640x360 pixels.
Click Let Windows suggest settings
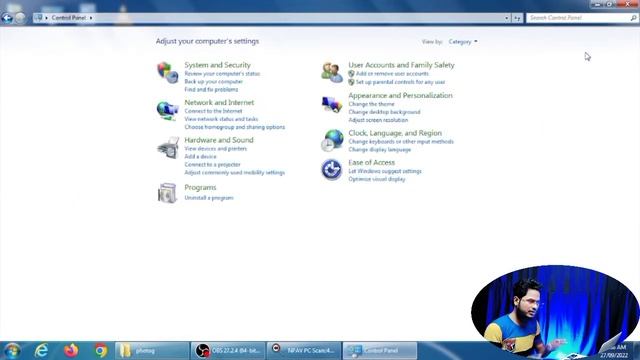click(x=385, y=171)
